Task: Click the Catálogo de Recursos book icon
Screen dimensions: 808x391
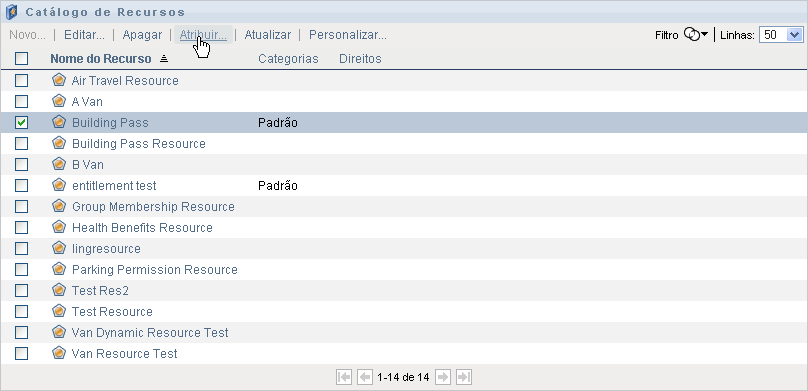Action: point(11,11)
